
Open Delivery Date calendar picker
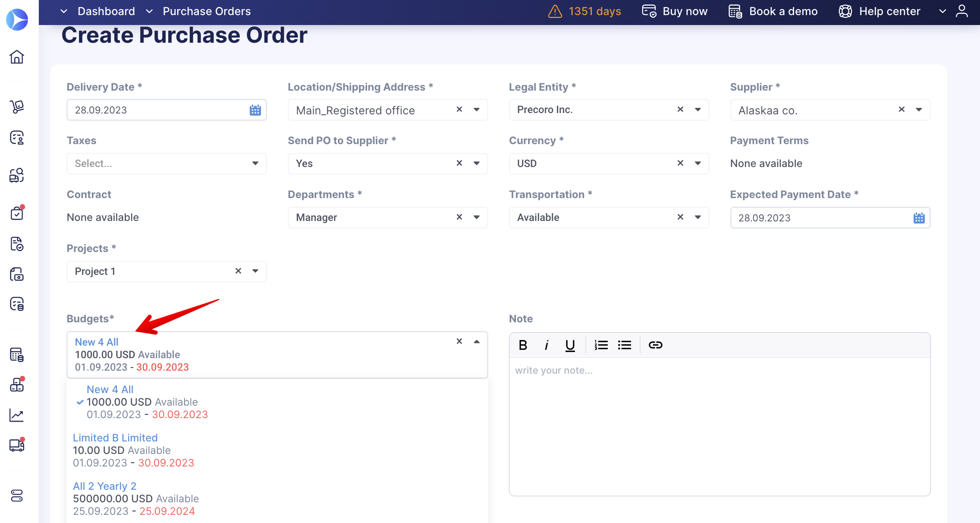[255, 110]
